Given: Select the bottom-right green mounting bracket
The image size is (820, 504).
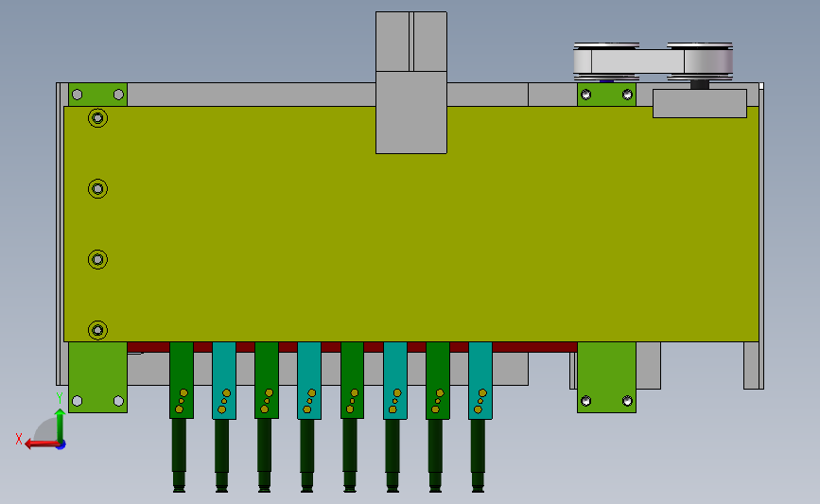Looking at the screenshot, I should point(606,377).
